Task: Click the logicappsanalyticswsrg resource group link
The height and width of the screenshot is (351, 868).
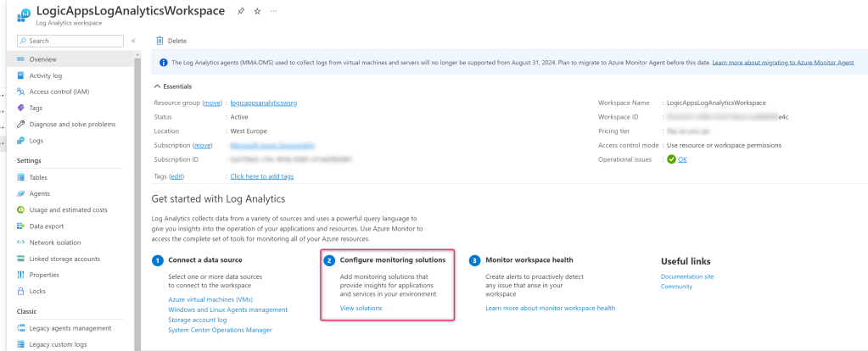Action: [263, 103]
